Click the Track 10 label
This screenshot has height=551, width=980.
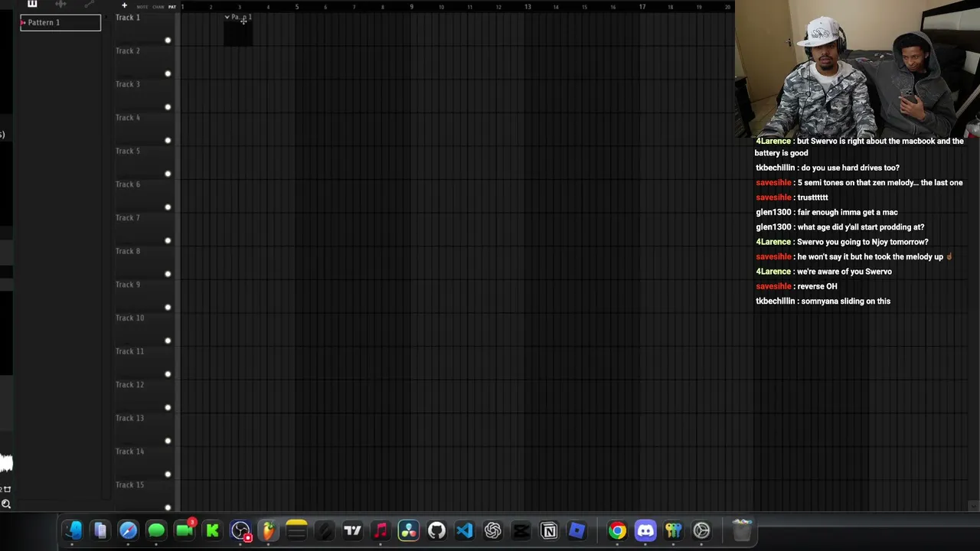point(129,318)
